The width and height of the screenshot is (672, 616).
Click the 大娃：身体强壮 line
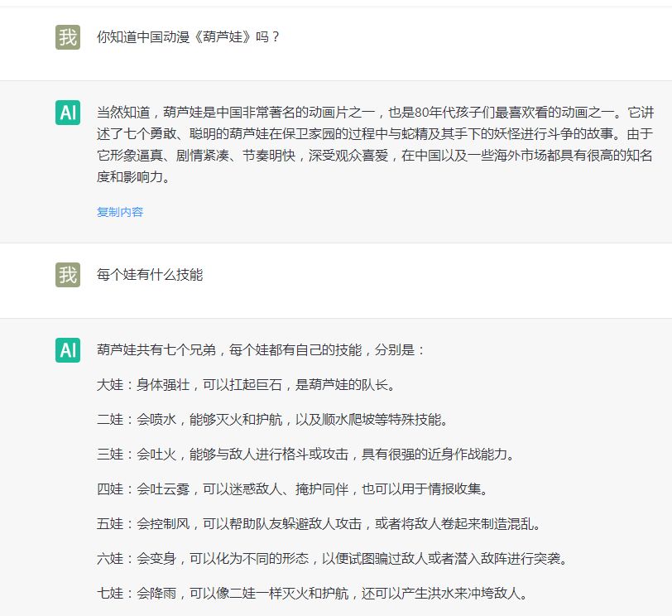(246, 384)
